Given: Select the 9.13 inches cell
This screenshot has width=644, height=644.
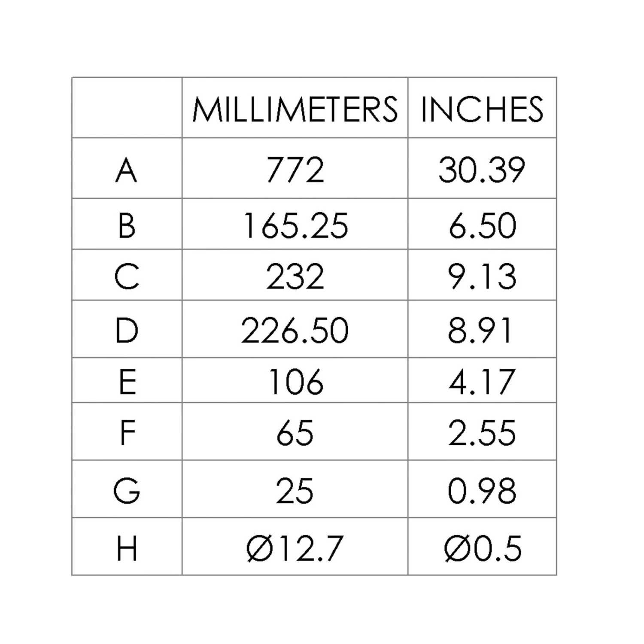Looking at the screenshot, I should (x=482, y=276).
